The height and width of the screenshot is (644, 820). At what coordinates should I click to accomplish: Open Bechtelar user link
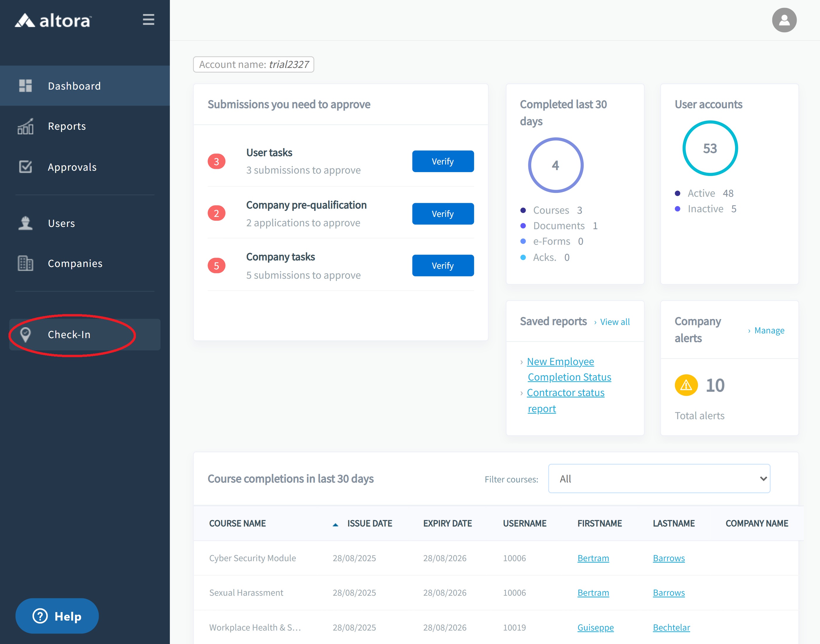pos(671,627)
